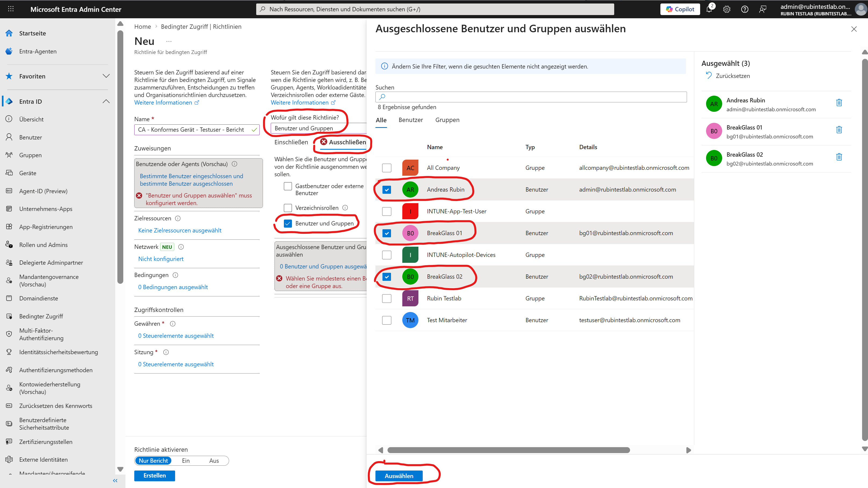The width and height of the screenshot is (868, 488).
Task: Delete BreakGlass 01 from selected list
Action: pos(839,130)
